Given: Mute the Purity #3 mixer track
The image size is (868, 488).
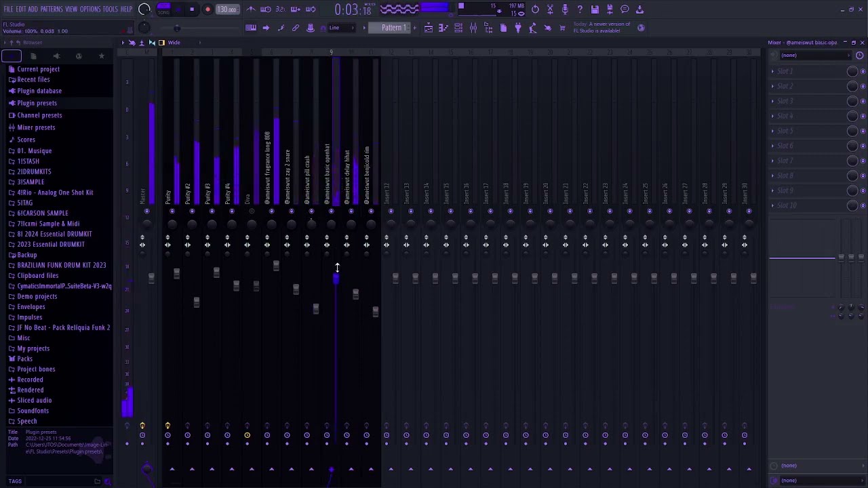Looking at the screenshot, I should click(212, 211).
